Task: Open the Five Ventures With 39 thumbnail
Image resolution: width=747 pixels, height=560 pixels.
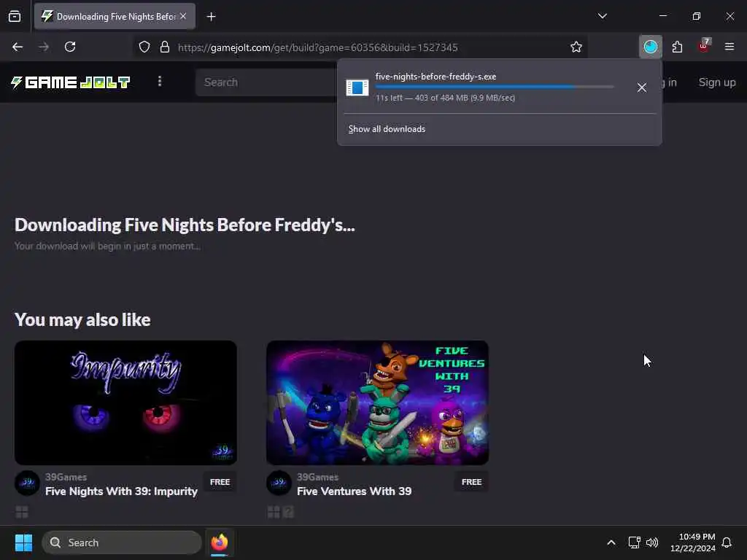Action: point(377,402)
